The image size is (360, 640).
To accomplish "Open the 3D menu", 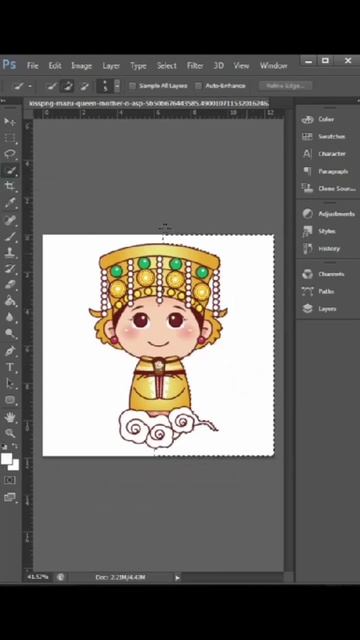I will [x=219, y=66].
